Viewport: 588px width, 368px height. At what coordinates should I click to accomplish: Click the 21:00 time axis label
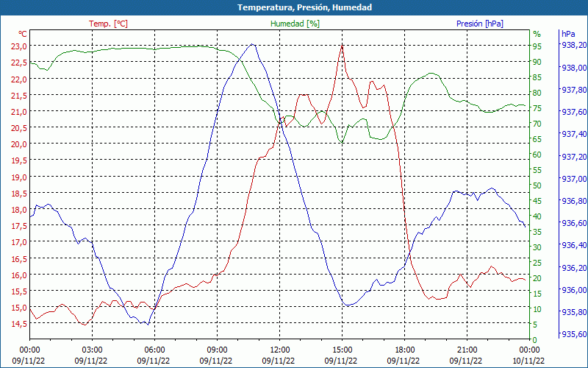[x=467, y=350]
